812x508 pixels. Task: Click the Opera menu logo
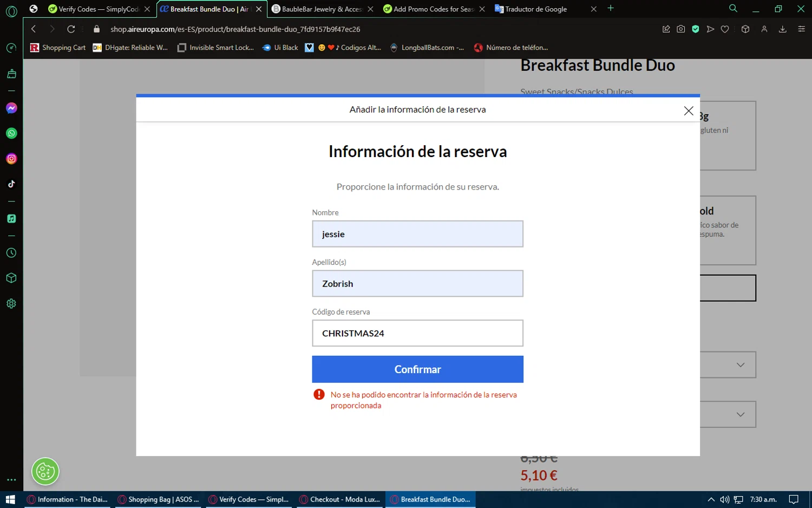[x=11, y=11]
